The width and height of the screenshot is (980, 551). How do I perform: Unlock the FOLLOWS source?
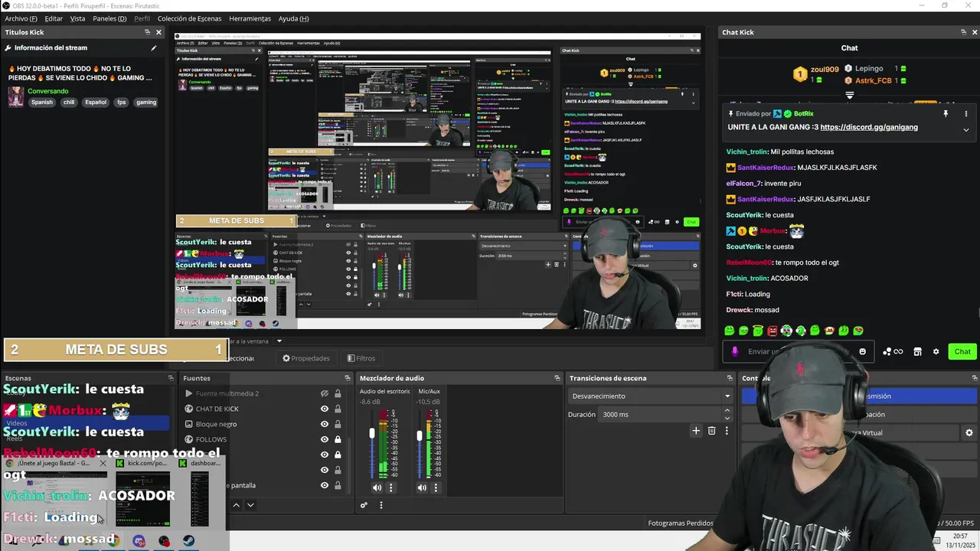pos(338,439)
